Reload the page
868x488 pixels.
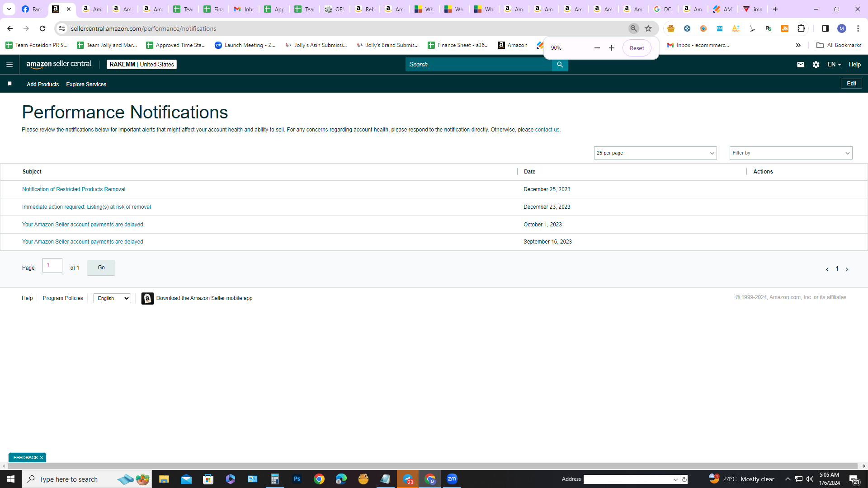pyautogui.click(x=42, y=28)
